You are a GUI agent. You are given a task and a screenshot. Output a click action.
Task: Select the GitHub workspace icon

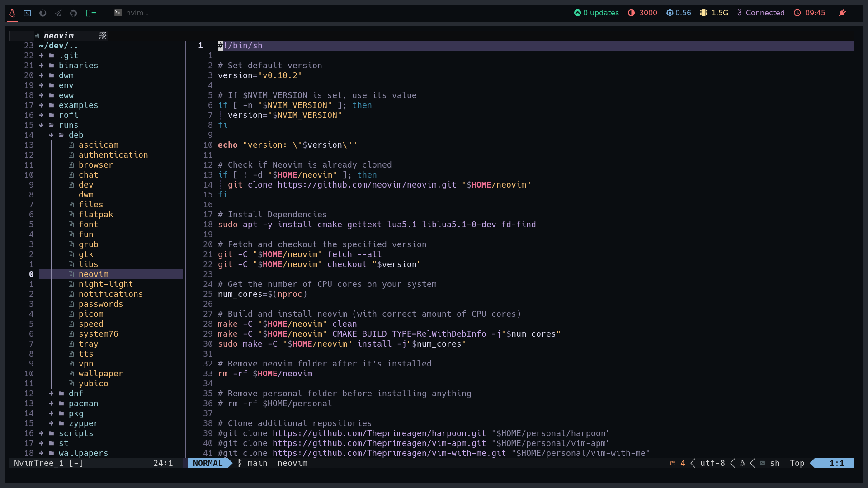[74, 13]
